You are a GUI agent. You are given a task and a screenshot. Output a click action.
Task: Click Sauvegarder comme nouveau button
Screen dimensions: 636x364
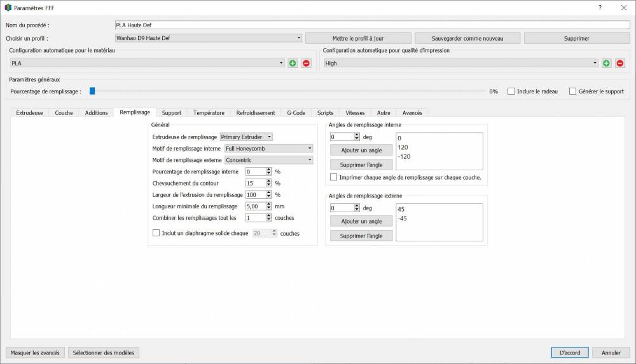tap(467, 39)
